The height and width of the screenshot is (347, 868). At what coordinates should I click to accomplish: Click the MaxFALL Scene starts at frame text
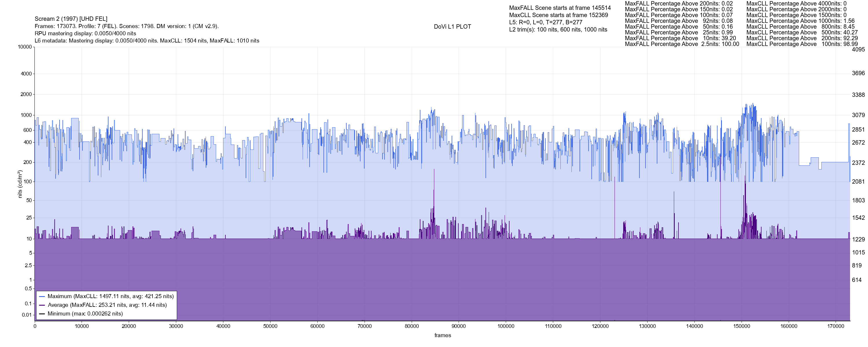(560, 8)
